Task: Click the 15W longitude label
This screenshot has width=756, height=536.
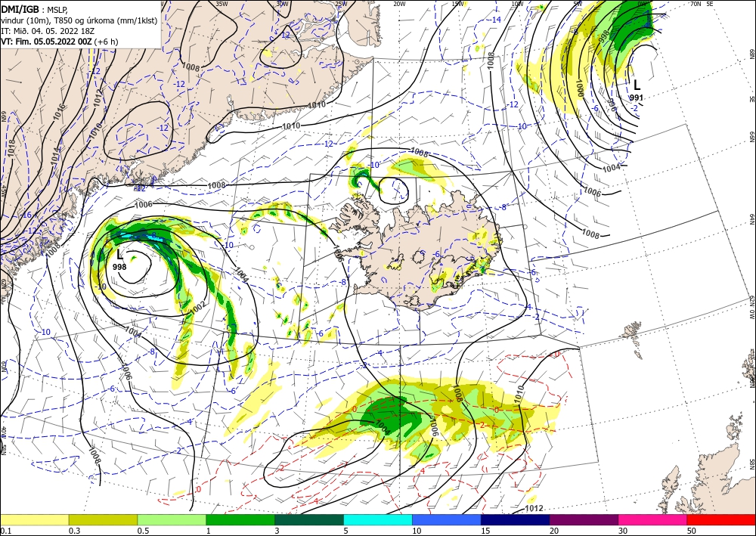Action: 458,4
